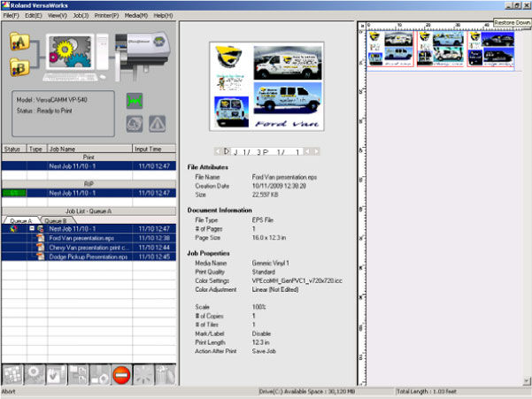Screen dimensions: 532x399
Task: Click the delete job trash toolbar icon
Action: click(x=165, y=374)
